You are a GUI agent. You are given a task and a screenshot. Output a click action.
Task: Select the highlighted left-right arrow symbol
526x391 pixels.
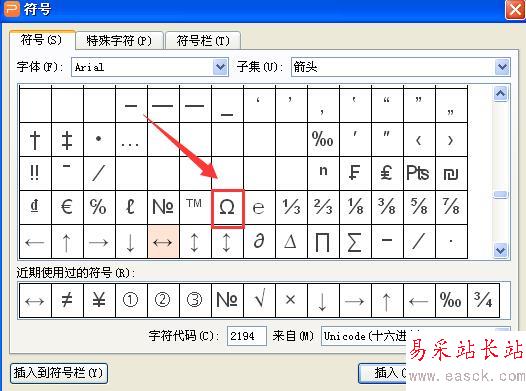[163, 242]
